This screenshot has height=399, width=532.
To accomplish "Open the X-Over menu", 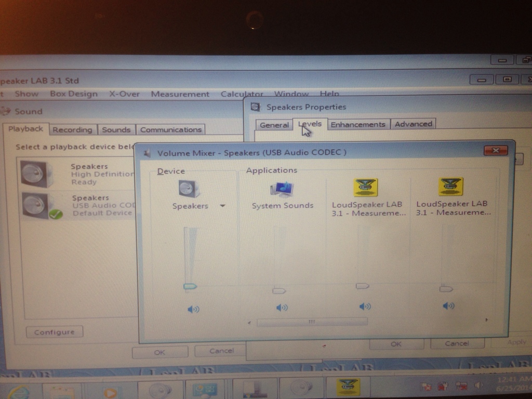I will [x=124, y=94].
